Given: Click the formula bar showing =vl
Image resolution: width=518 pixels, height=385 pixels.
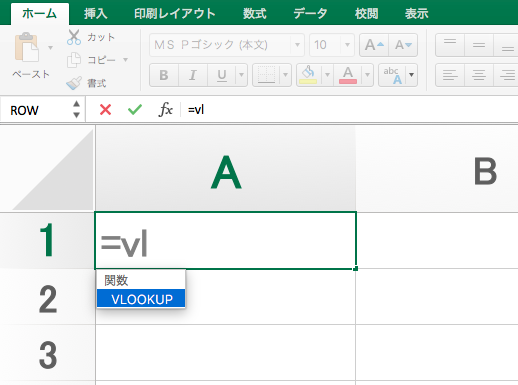Looking at the screenshot, I should click(x=350, y=109).
